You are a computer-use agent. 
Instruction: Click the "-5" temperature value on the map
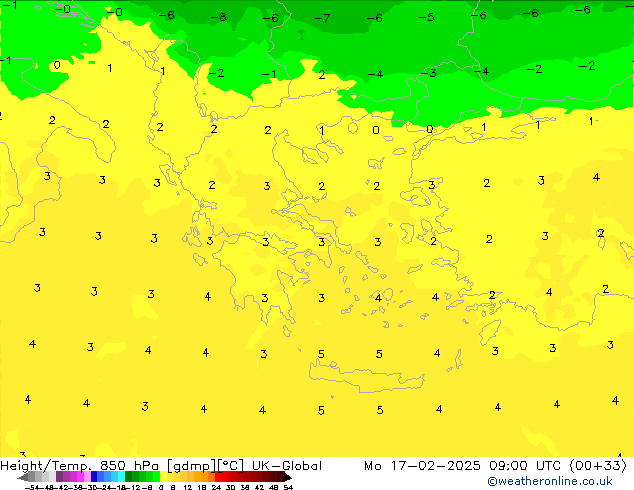[x=427, y=17]
